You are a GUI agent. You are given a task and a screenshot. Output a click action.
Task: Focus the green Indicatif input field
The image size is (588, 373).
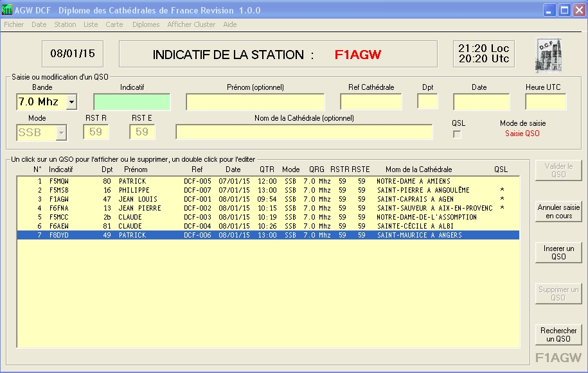132,102
